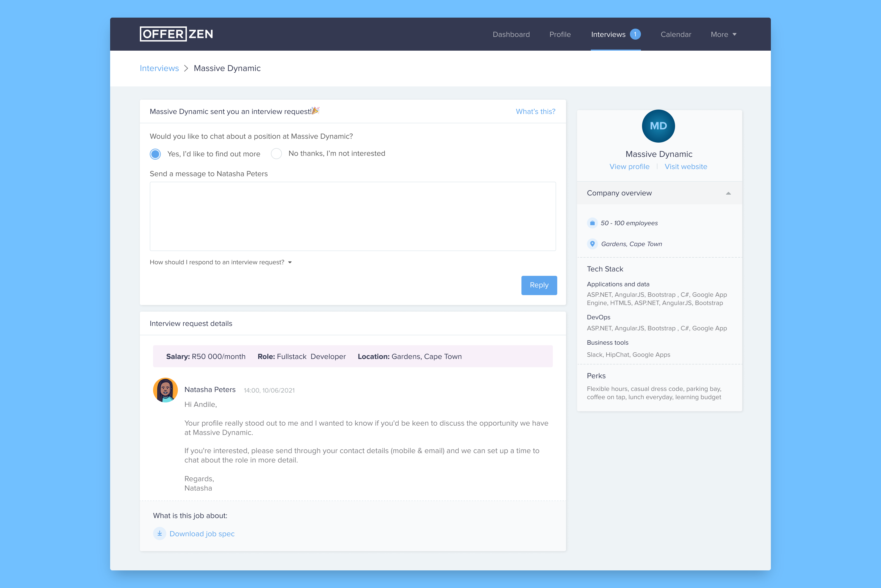This screenshot has height=588, width=881.
Task: Click the employees briefcase icon
Action: coord(592,223)
